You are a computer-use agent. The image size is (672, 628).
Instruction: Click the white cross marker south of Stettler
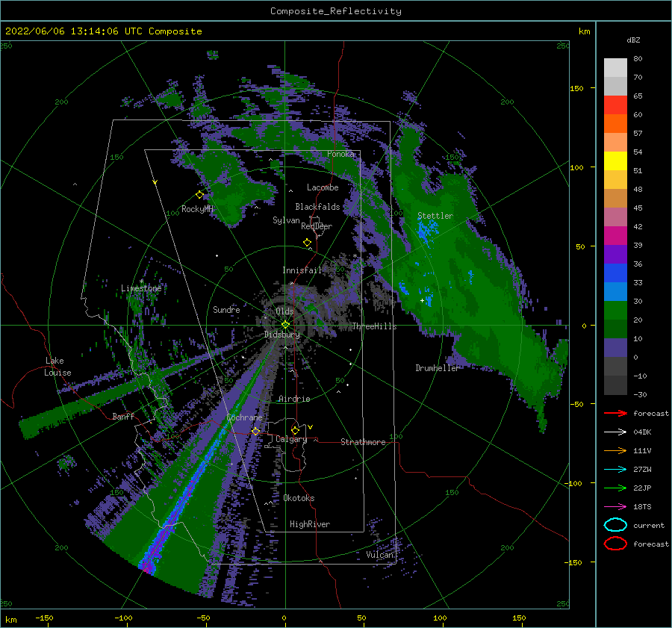click(x=422, y=300)
